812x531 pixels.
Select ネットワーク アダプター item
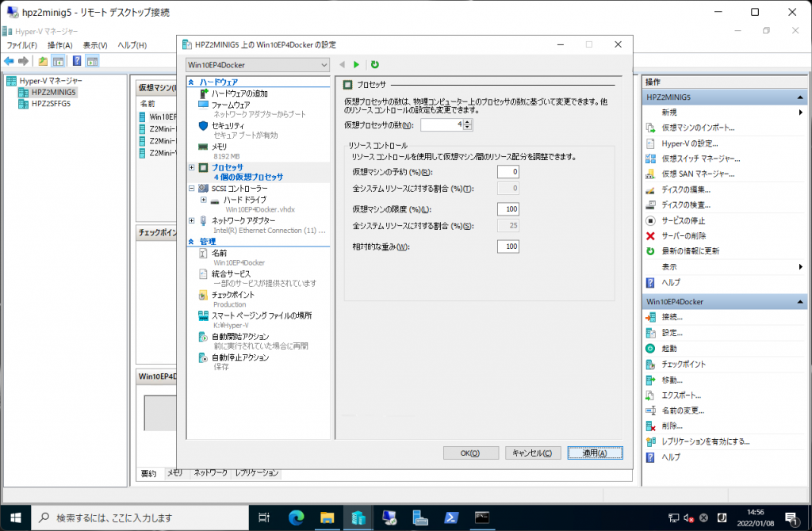pos(243,220)
